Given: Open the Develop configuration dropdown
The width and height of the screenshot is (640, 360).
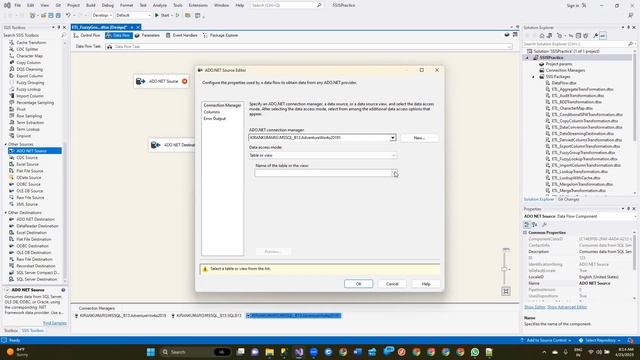Looking at the screenshot, I should click(x=102, y=15).
